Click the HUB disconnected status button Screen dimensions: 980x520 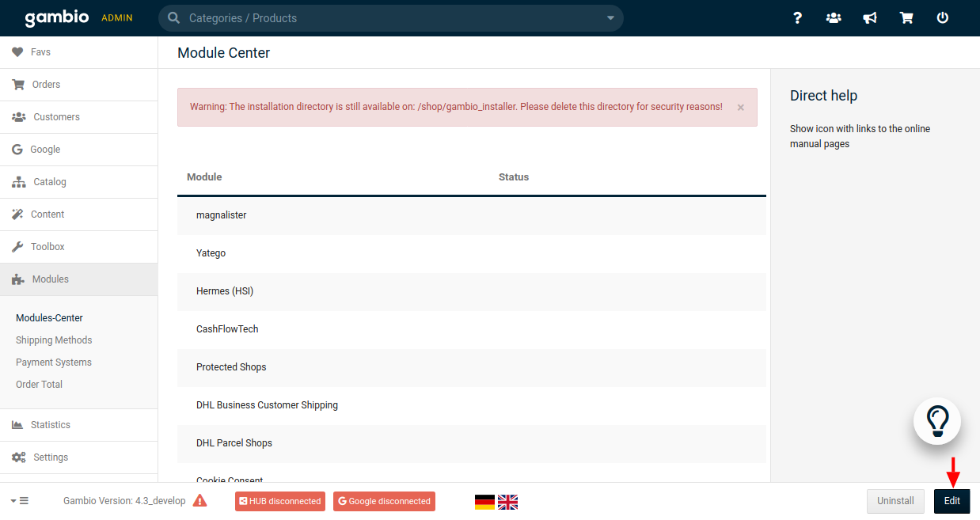[x=280, y=501]
